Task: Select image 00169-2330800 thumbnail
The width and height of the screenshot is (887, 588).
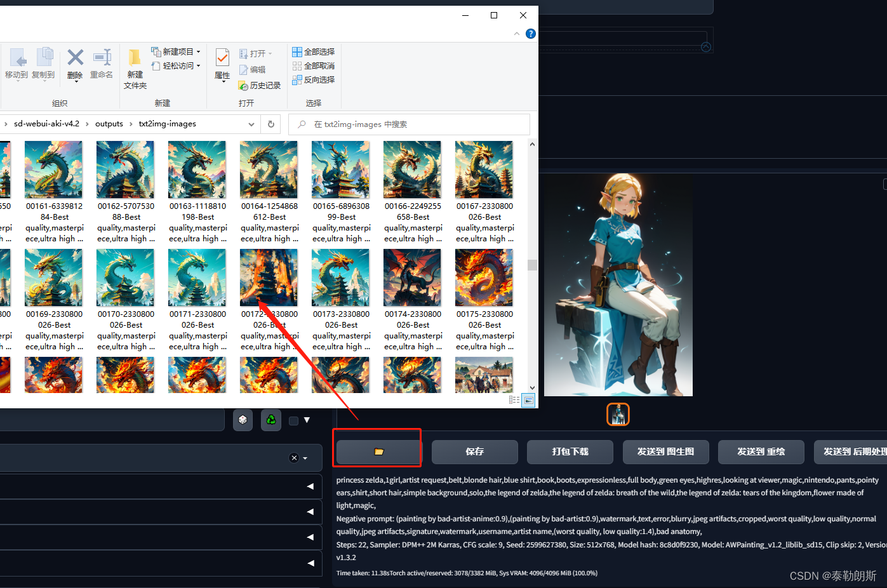Action: 53,277
